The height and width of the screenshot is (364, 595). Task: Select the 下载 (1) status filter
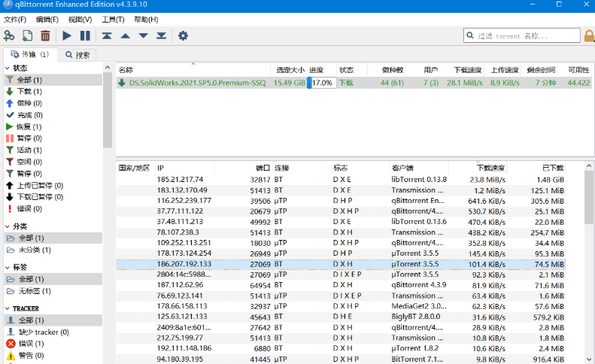[x=25, y=92]
